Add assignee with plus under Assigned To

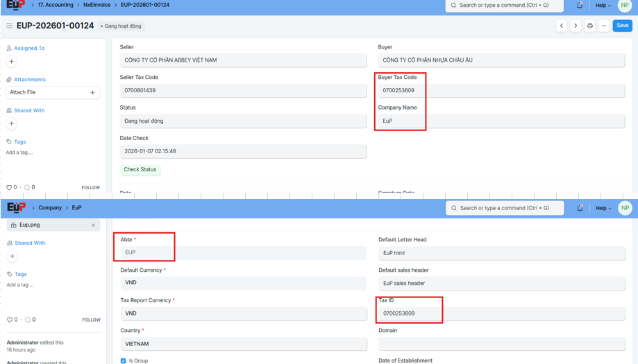(12, 62)
